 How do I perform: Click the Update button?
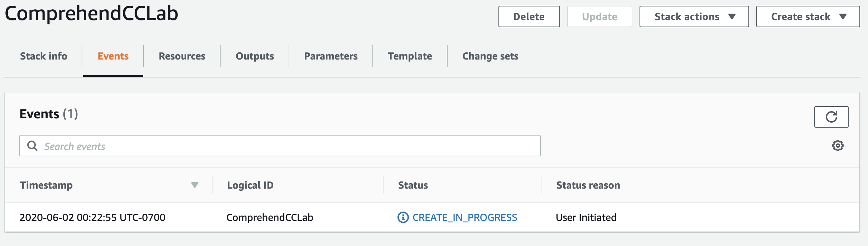pos(599,16)
